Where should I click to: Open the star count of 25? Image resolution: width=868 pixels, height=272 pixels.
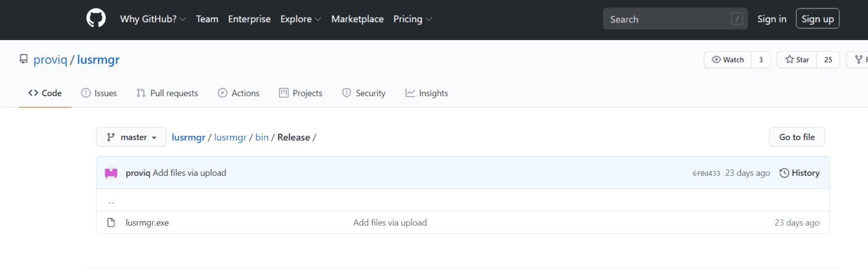(x=828, y=60)
